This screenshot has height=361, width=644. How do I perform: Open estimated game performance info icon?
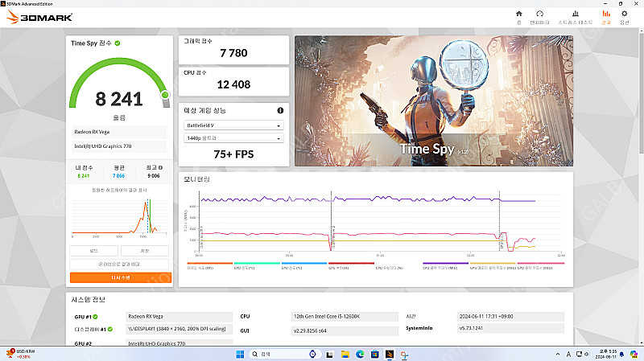280,110
